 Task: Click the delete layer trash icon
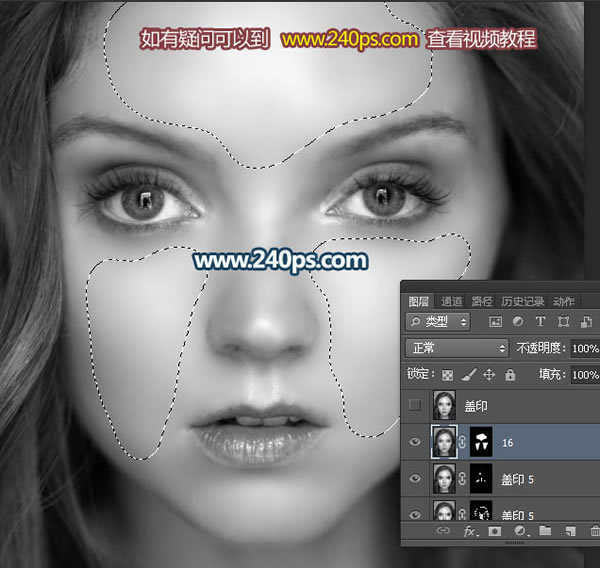[595, 531]
